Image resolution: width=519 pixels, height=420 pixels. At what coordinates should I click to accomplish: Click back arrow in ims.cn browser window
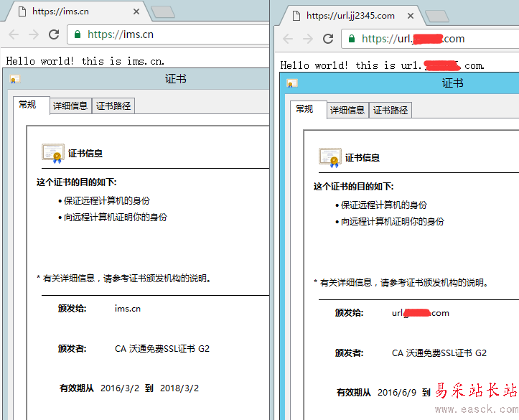[14, 34]
